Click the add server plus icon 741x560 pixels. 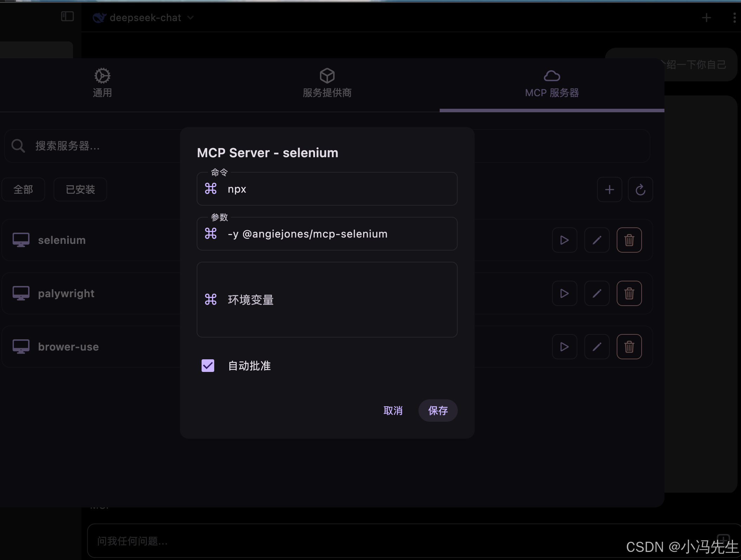[x=609, y=189]
